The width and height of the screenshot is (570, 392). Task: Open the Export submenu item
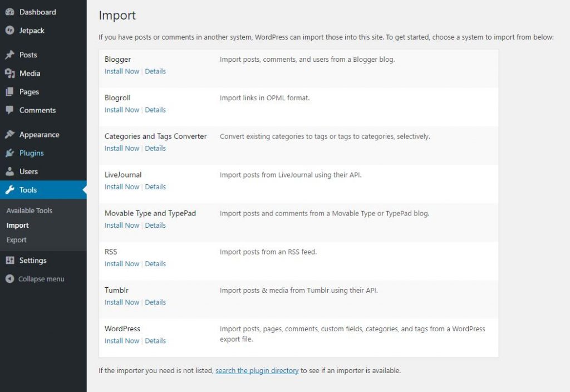tap(17, 240)
